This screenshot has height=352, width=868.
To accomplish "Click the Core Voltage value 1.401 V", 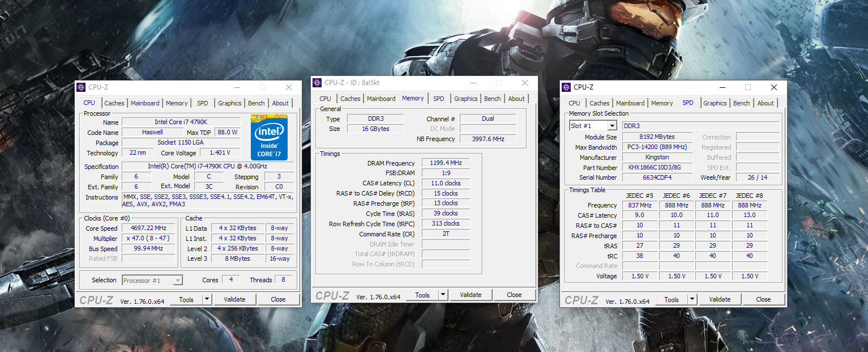I will click(x=220, y=153).
